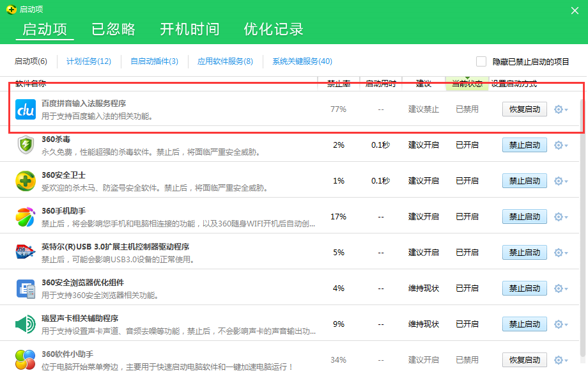The height and width of the screenshot is (371, 588).
Task: Click the gear icon next to 百度拼音 entry
Action: pyautogui.click(x=559, y=109)
